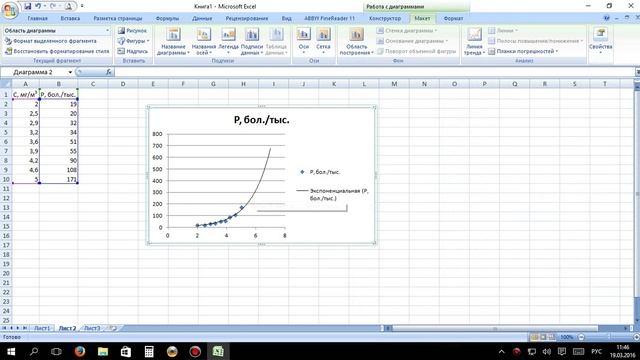Undo the last action
The height and width of the screenshot is (360, 640).
(38, 6)
